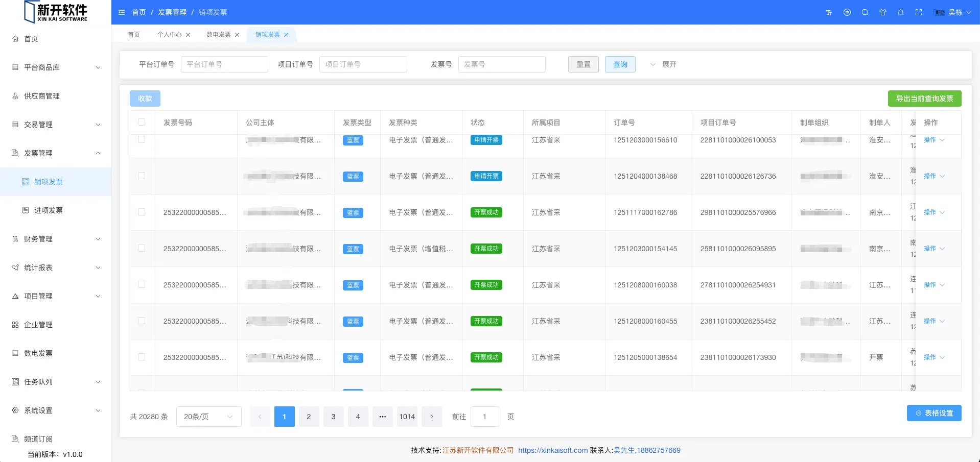Go to page 3 in pagination
Viewport: 980px width, 462px height.
333,417
